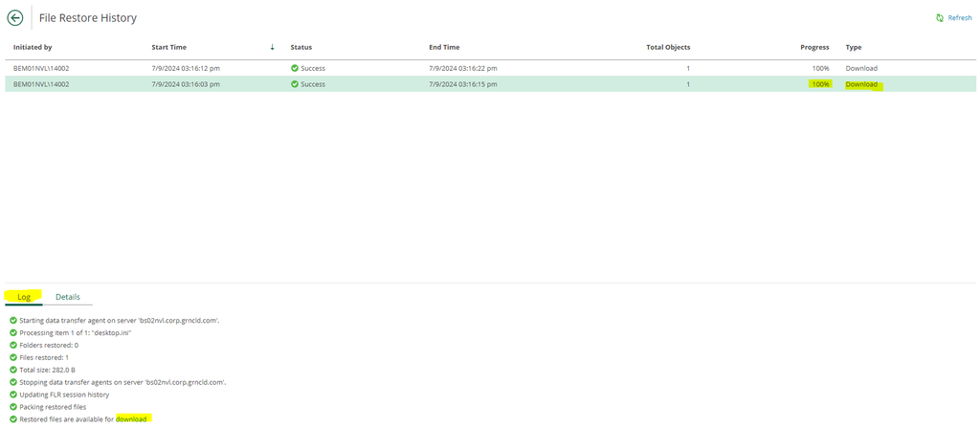This screenshot has height=429, width=980.
Task: Click check icon next to 'Total size: 282.0 B'
Action: click(x=12, y=370)
